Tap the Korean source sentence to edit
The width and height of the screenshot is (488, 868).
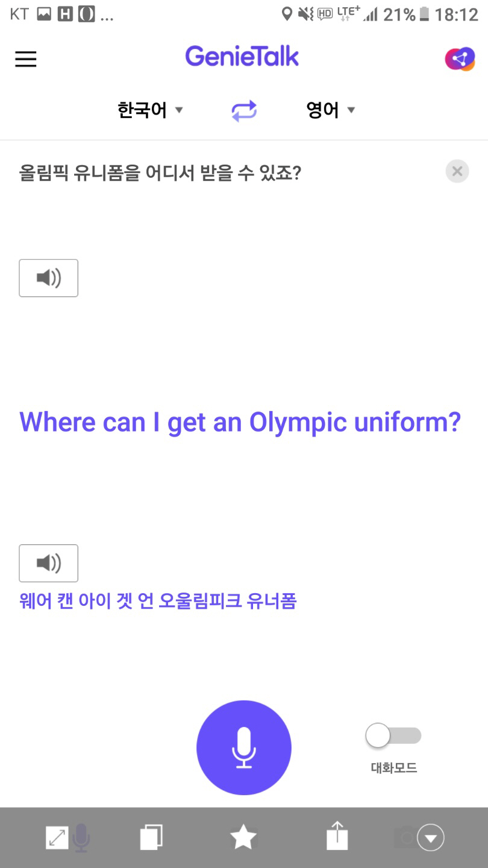[x=160, y=174]
